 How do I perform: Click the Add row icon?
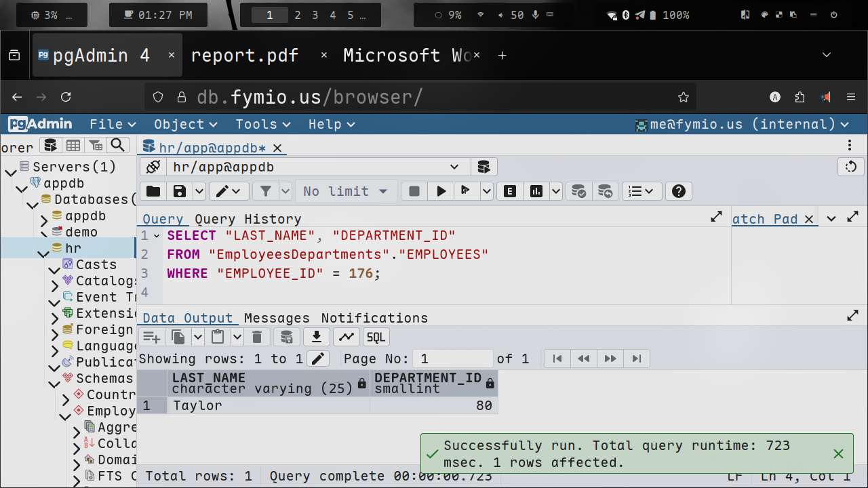(x=151, y=337)
